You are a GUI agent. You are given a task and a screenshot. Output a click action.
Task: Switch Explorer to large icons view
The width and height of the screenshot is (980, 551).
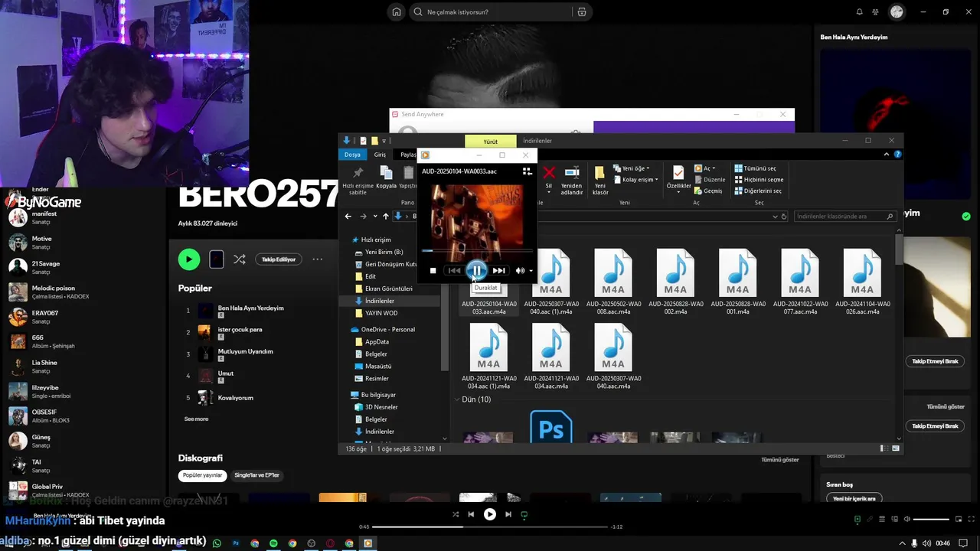click(x=896, y=448)
